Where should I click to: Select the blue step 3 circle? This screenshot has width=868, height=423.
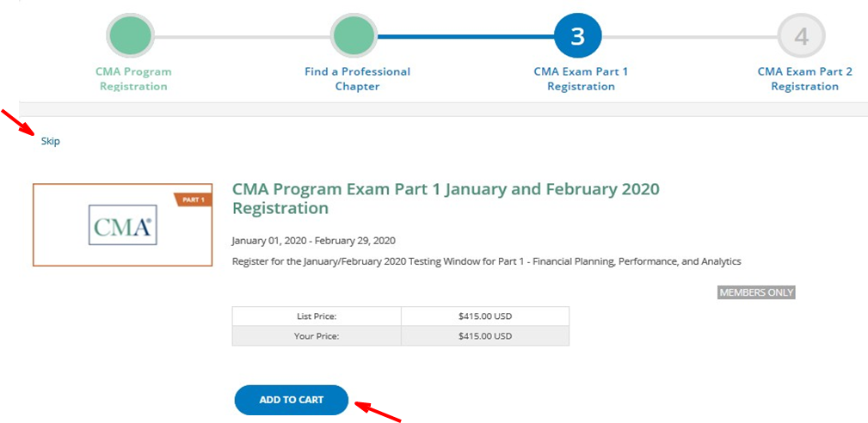click(x=578, y=36)
